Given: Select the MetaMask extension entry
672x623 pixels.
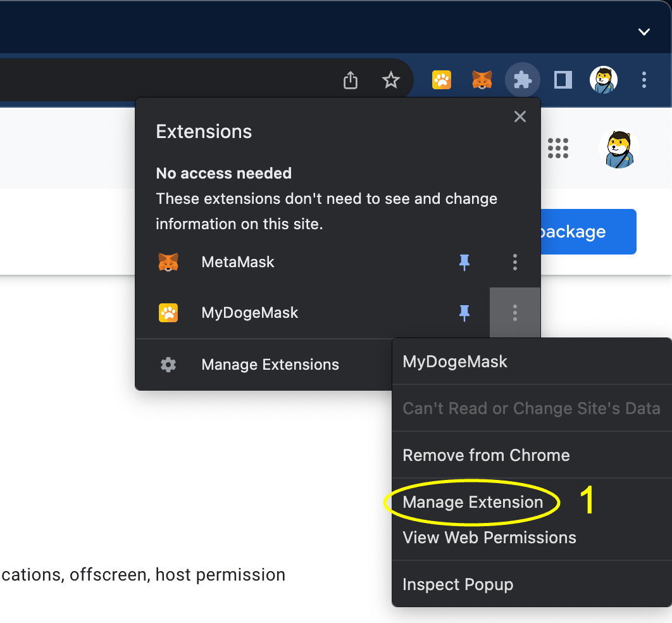Looking at the screenshot, I should pos(292,262).
